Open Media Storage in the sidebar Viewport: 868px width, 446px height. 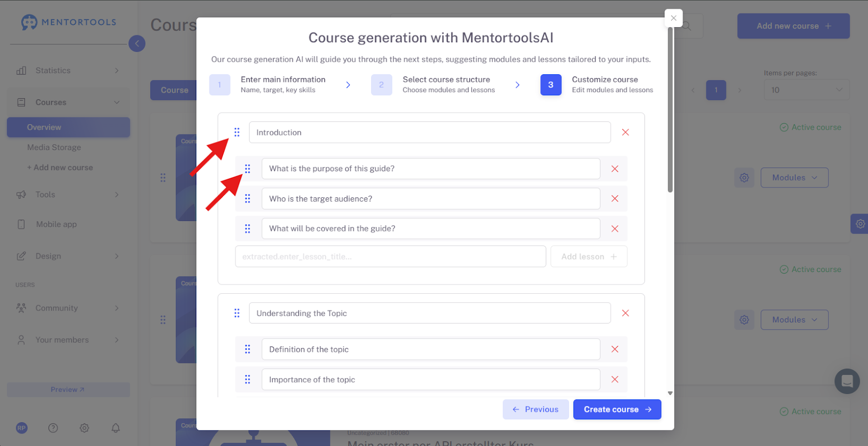[54, 147]
